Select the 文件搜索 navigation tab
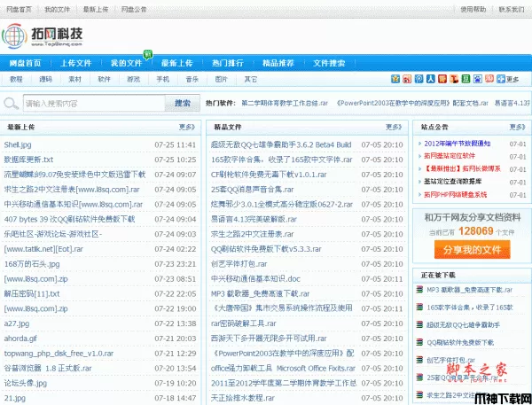This screenshot has height=405, width=532. 329,64
